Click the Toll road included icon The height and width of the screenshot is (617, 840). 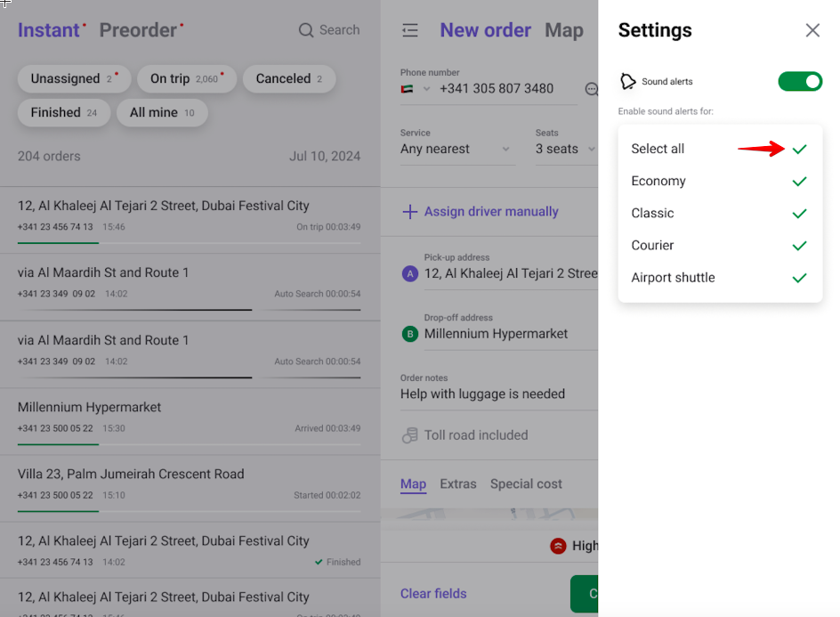(409, 435)
